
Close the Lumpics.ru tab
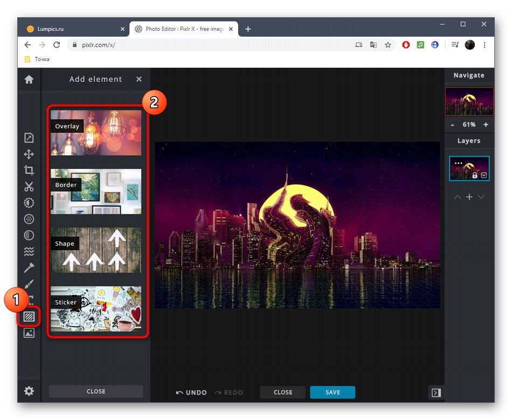pyautogui.click(x=122, y=29)
